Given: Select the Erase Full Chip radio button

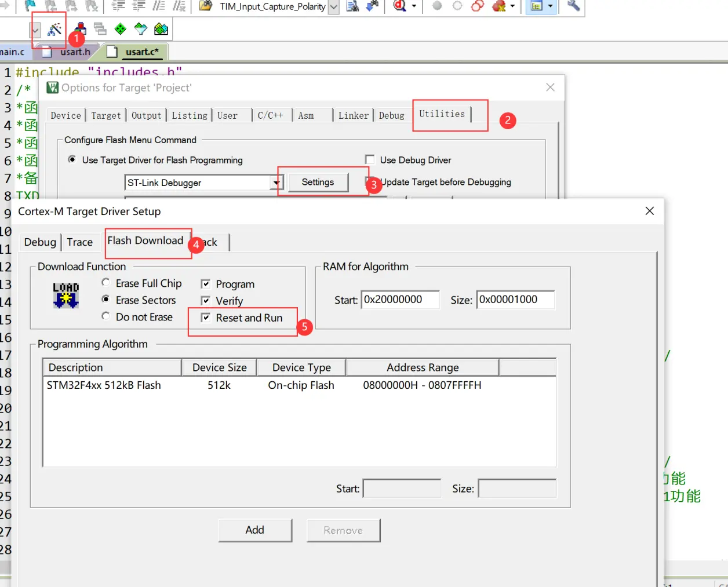Looking at the screenshot, I should click(106, 283).
